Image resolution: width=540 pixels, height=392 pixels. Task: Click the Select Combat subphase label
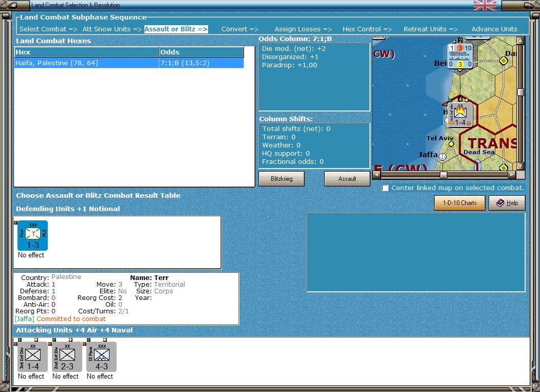coord(49,29)
